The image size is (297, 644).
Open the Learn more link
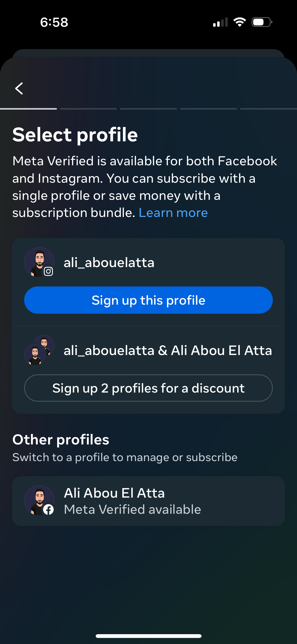tap(173, 213)
